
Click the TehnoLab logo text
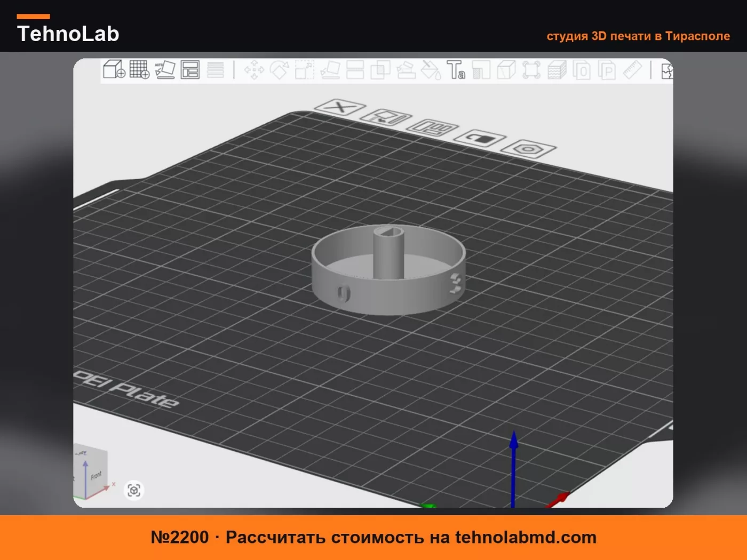point(68,34)
